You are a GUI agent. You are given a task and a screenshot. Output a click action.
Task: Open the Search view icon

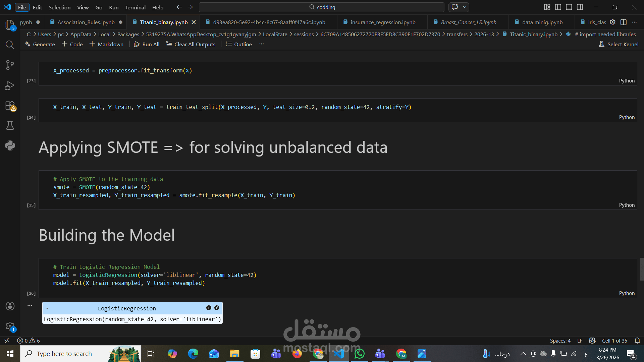(x=10, y=45)
